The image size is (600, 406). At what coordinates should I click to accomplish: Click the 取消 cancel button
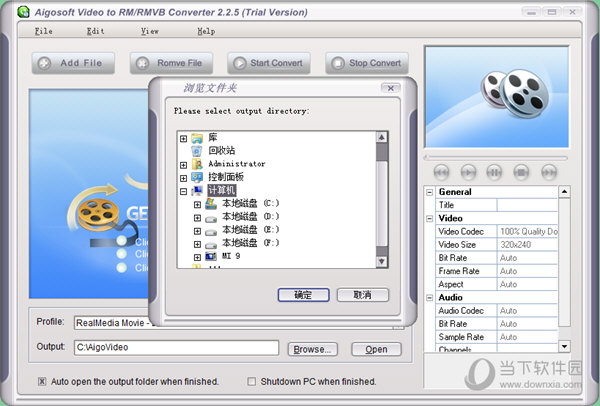tap(363, 295)
